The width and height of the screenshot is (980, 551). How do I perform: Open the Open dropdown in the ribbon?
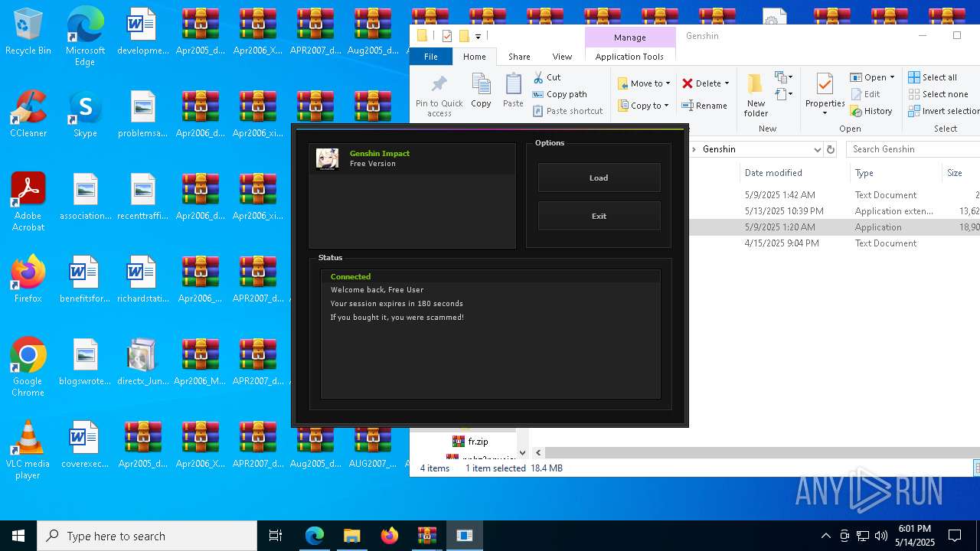(872, 77)
